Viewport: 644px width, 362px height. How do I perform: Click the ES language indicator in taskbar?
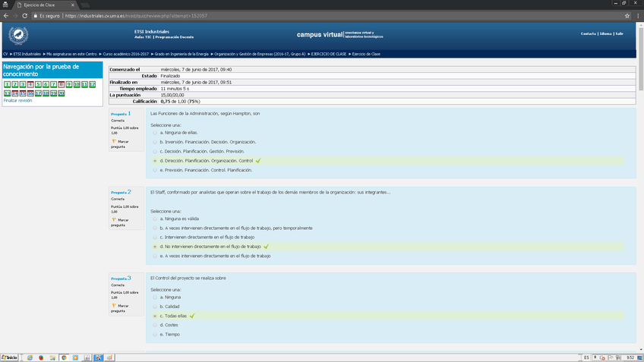pyautogui.click(x=586, y=357)
